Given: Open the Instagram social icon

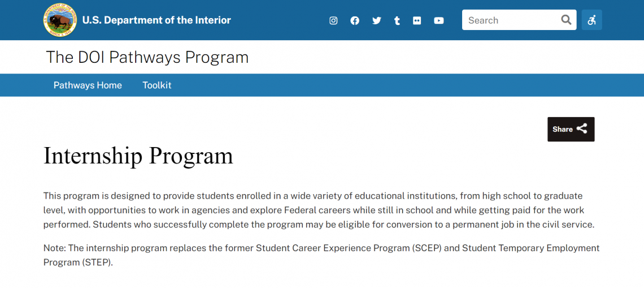Looking at the screenshot, I should tap(333, 20).
